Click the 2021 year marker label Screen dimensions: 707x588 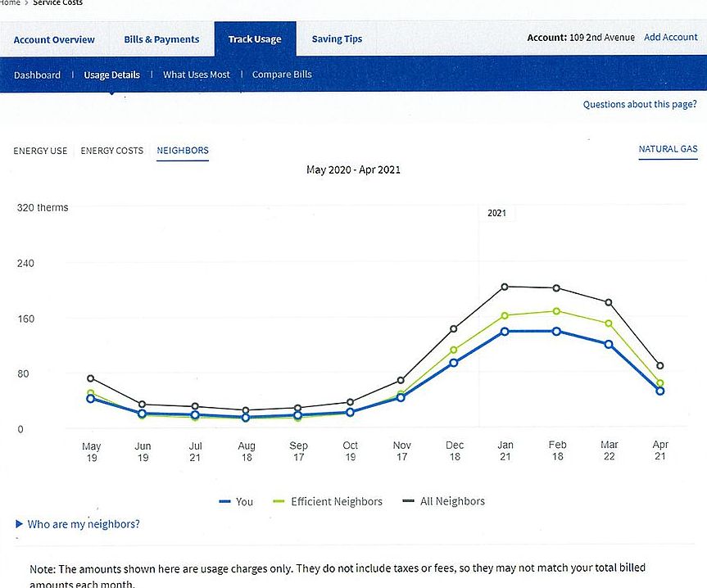pyautogui.click(x=497, y=213)
